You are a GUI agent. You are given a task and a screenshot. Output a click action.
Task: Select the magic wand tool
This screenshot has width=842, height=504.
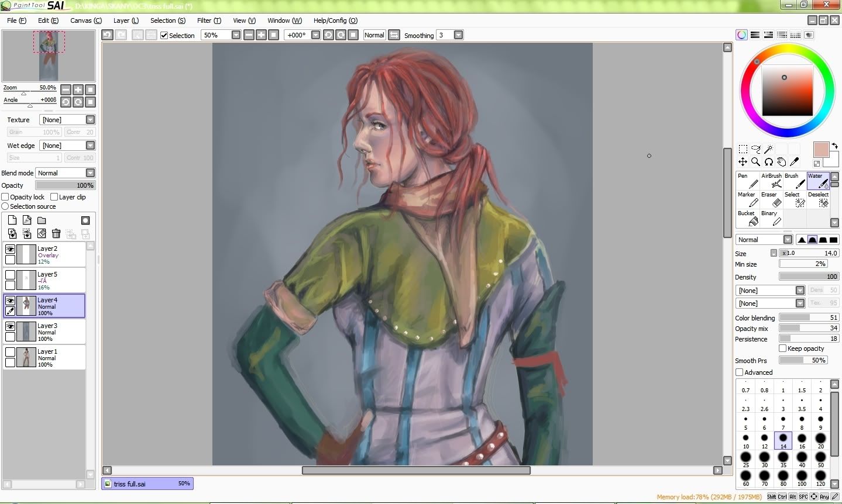(768, 149)
